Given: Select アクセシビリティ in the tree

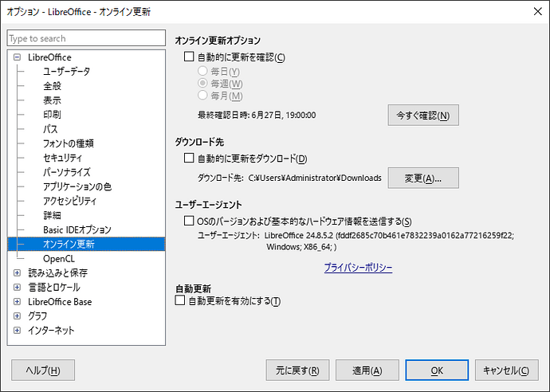Looking at the screenshot, I should [x=69, y=201].
